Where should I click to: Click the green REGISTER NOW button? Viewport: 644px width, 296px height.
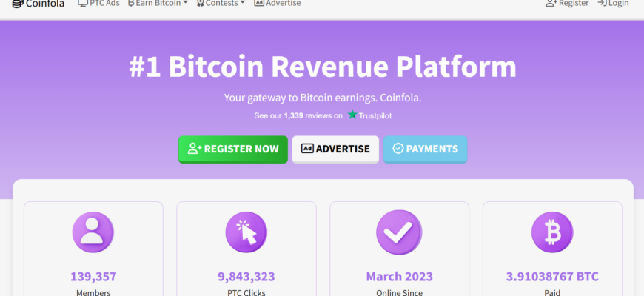(x=233, y=149)
